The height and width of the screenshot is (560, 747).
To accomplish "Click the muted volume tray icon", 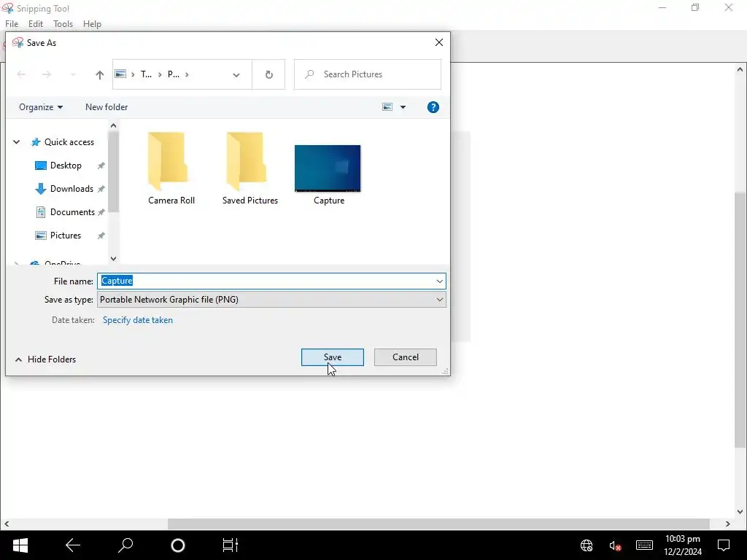I will [615, 545].
